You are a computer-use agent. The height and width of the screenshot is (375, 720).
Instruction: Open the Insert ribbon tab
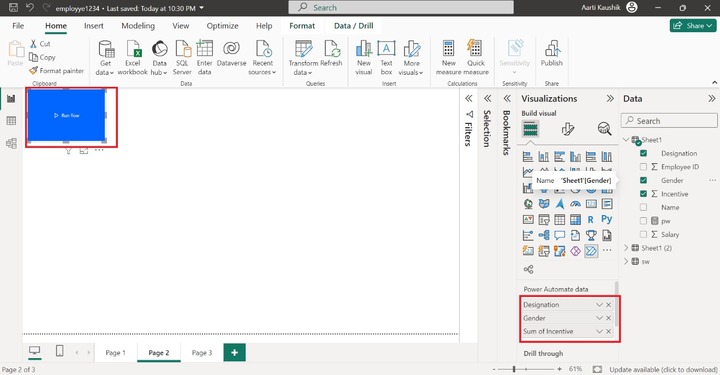94,26
